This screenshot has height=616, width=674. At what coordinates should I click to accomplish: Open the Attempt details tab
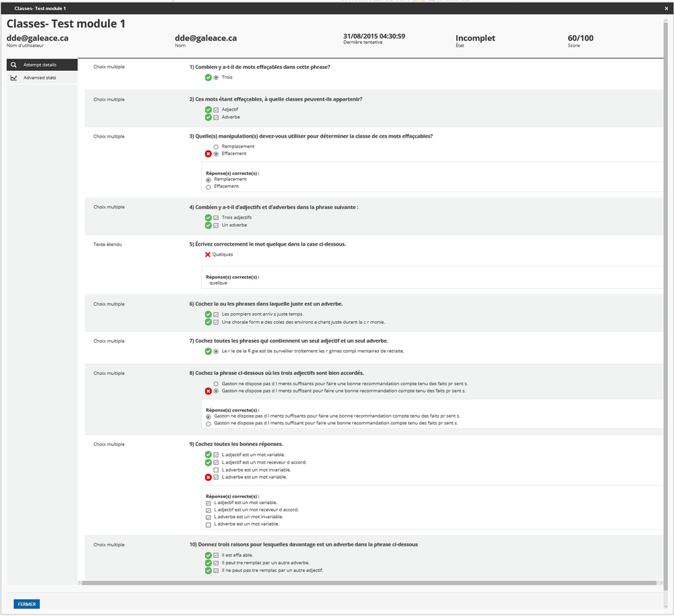(42, 65)
